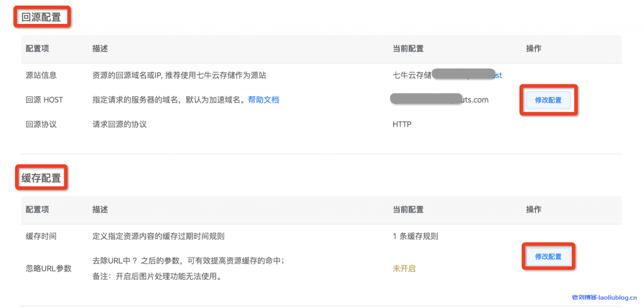
Task: Click 操作 column header in 缓存配置 table
Action: coord(533,209)
